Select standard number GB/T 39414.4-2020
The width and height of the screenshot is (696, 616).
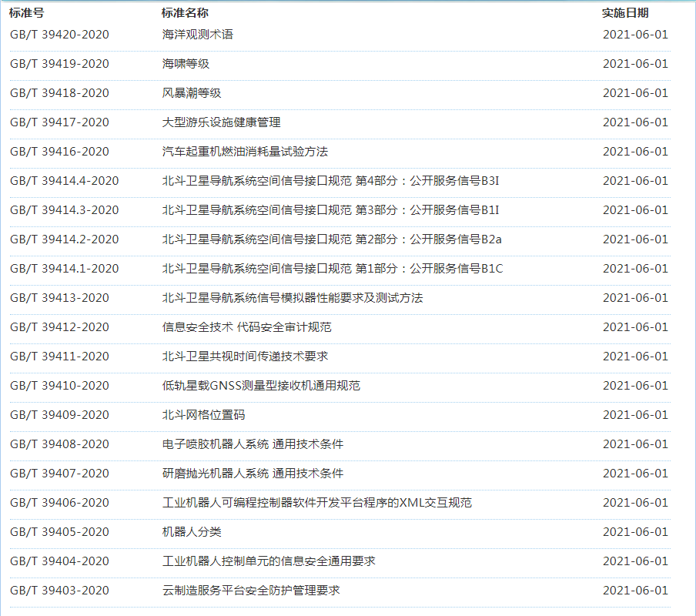[x=65, y=181]
